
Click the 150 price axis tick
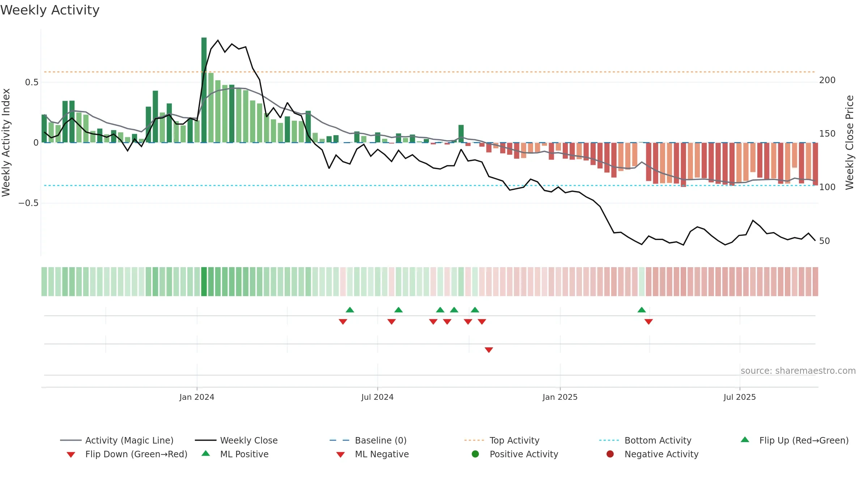827,134
